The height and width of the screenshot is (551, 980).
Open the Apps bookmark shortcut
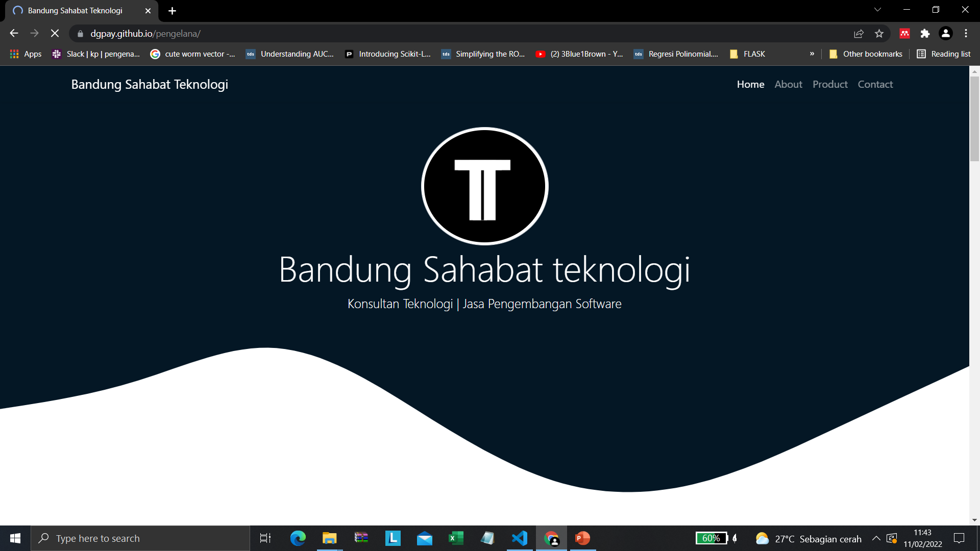26,54
